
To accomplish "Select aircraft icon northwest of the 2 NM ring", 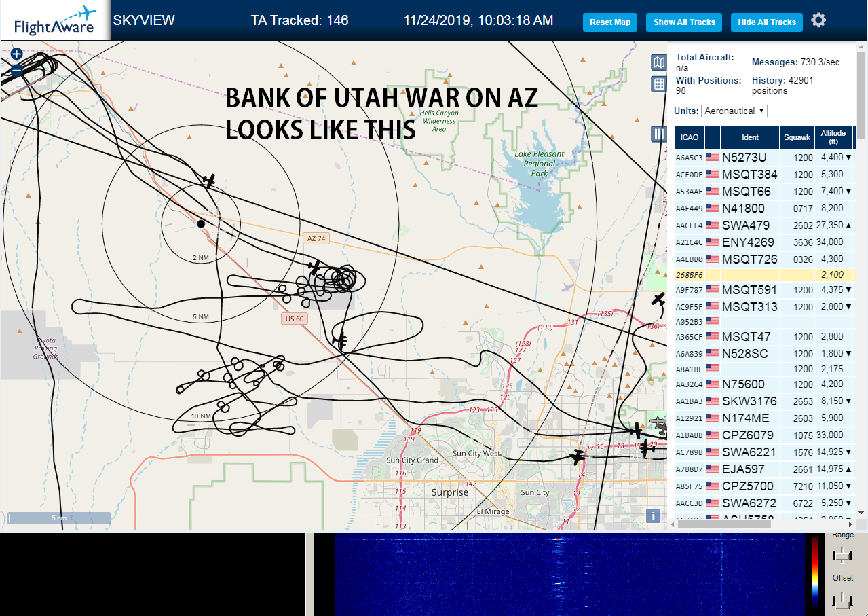I will (x=210, y=181).
